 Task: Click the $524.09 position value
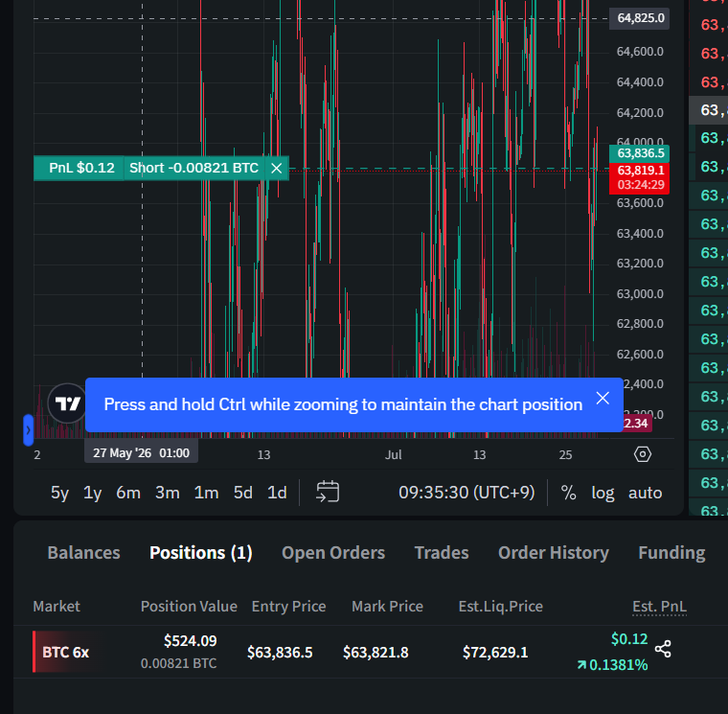click(190, 641)
